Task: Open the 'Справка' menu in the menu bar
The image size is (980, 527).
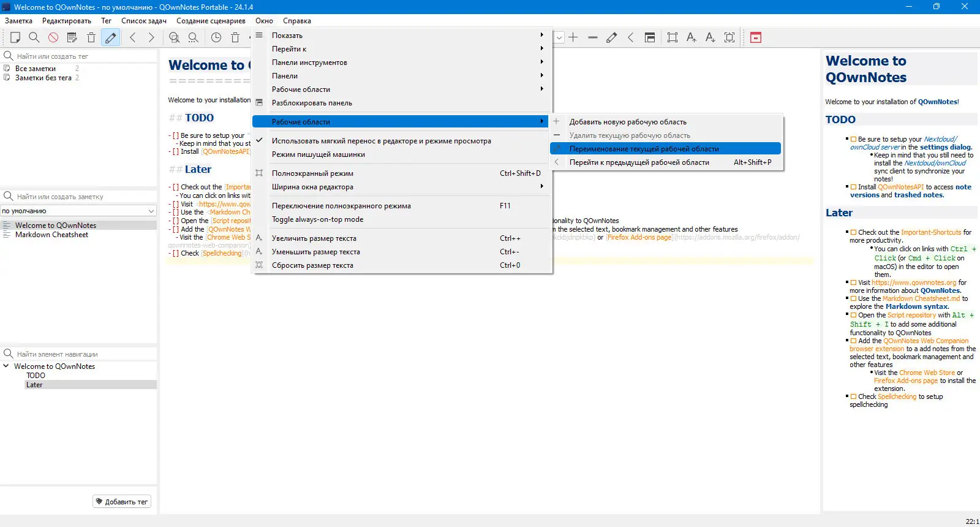Action: pyautogui.click(x=297, y=21)
